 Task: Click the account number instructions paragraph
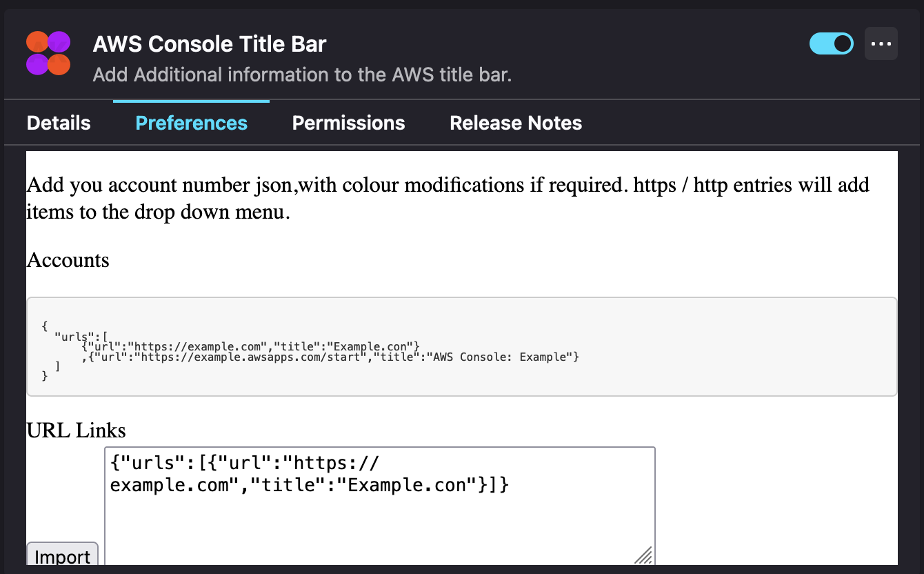pyautogui.click(x=447, y=198)
